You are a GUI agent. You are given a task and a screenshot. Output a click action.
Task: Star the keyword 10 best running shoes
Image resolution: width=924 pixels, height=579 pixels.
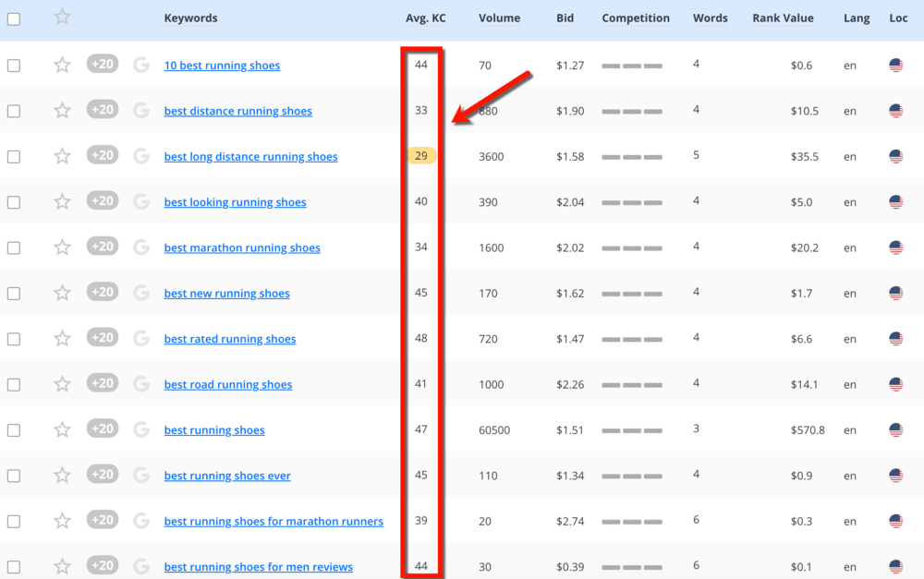62,65
